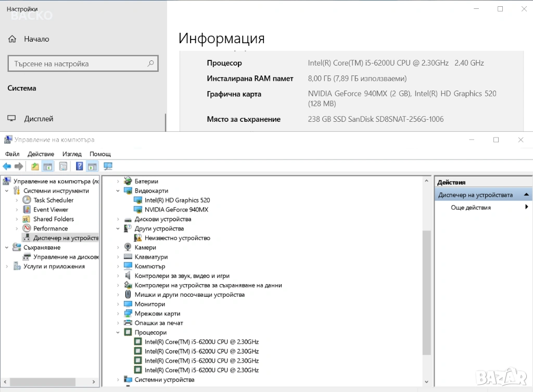The height and width of the screenshot is (392, 533).
Task: Click the blue Help question mark icon
Action: pyautogui.click(x=80, y=167)
